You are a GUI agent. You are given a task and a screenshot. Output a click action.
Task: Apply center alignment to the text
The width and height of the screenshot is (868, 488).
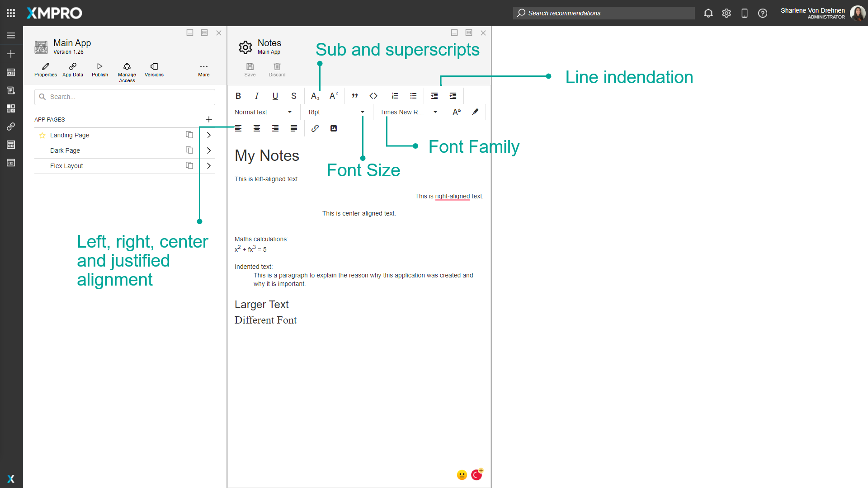257,128
